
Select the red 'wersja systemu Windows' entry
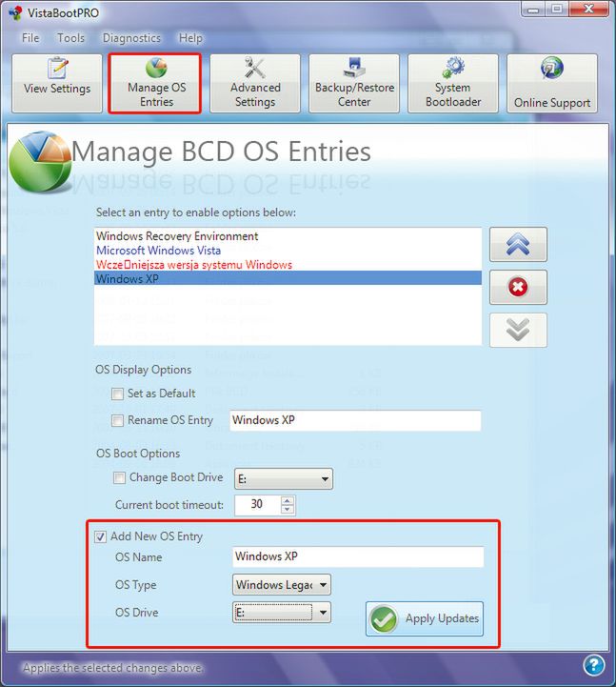pyautogui.click(x=288, y=264)
